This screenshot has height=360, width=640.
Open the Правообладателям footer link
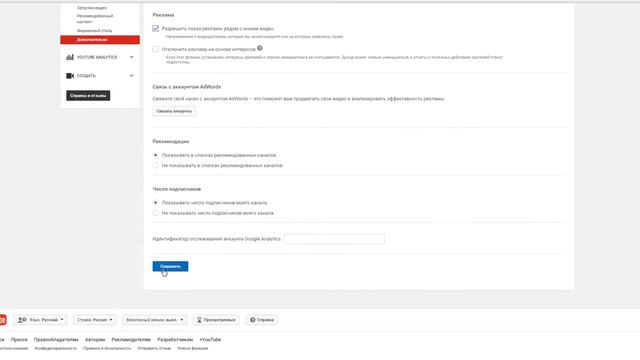(x=56, y=340)
